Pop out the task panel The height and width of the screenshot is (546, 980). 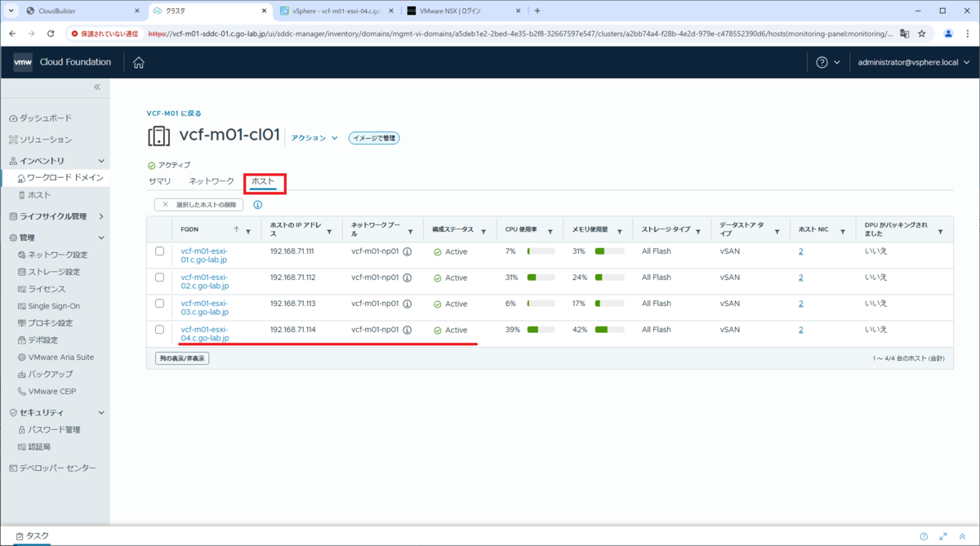[942, 536]
